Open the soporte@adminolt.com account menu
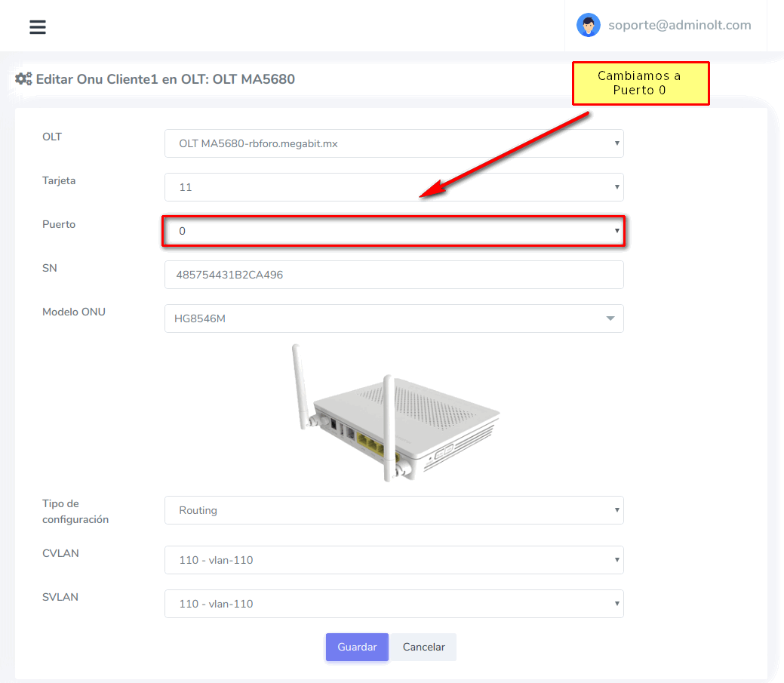Image resolution: width=784 pixels, height=683 pixels. 679,25
